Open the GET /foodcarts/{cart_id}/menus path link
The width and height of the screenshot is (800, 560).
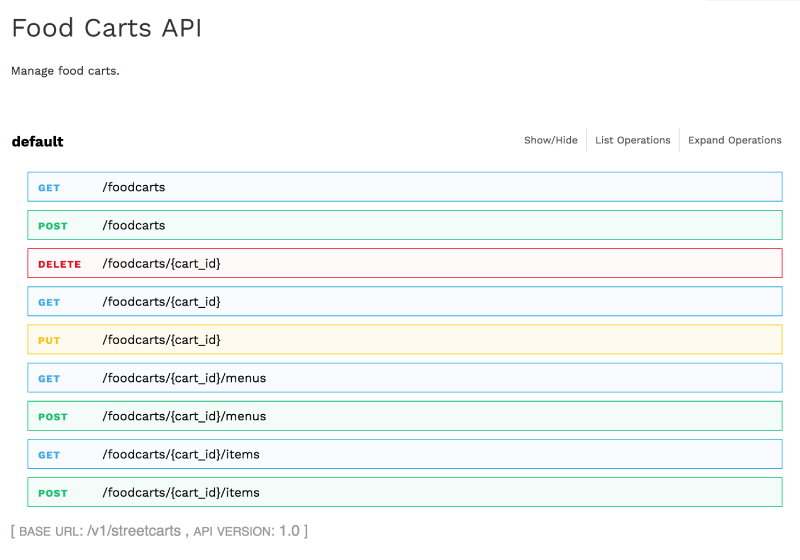184,378
